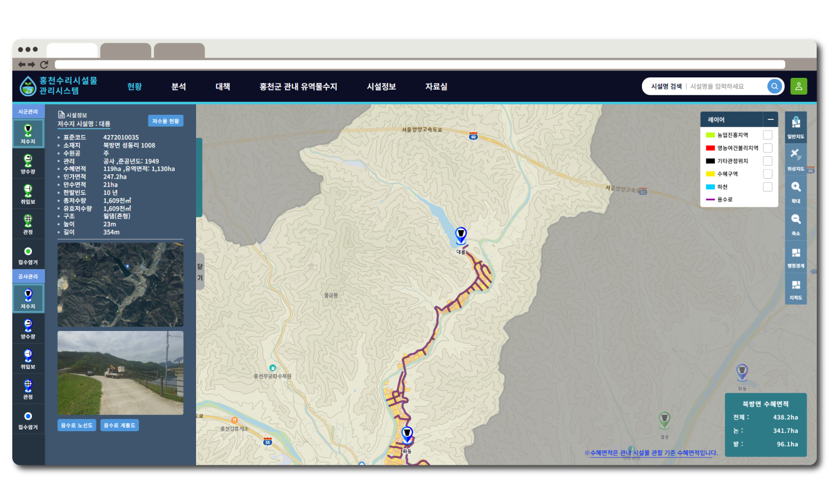Viewport: 829px width, 504px height.
Task: Toggle the 하천 layer checkbox
Action: (767, 187)
